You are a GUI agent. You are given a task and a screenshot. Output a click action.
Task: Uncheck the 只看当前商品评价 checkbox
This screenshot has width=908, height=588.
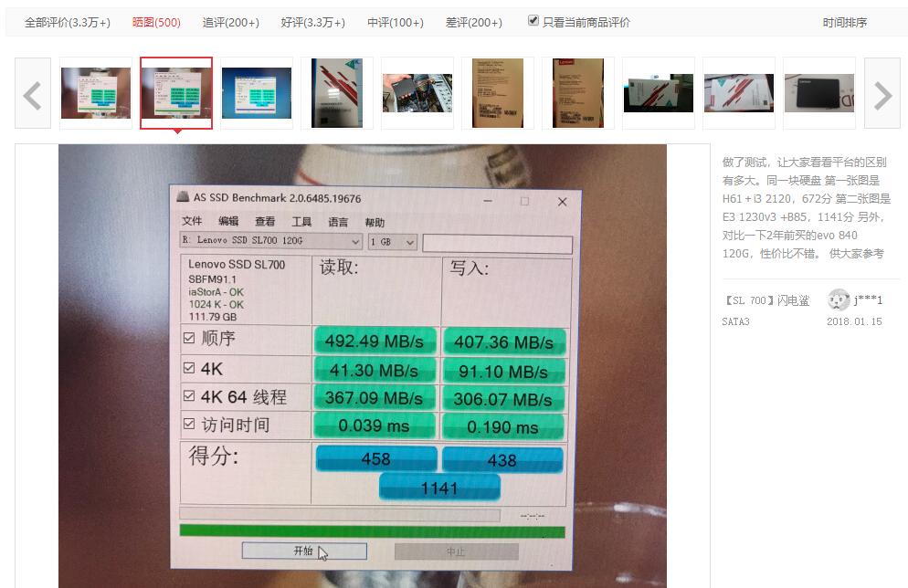[x=533, y=22]
